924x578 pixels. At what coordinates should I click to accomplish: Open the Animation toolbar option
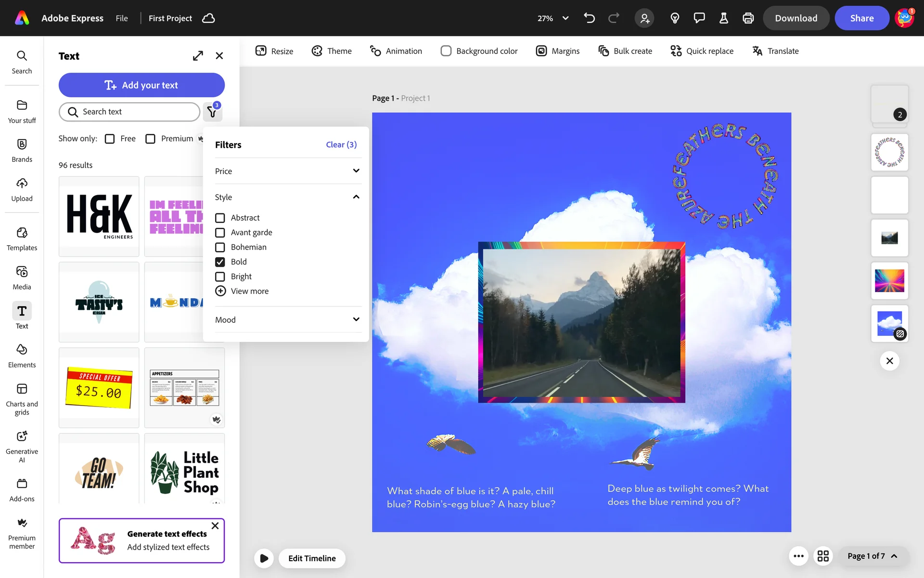point(396,51)
